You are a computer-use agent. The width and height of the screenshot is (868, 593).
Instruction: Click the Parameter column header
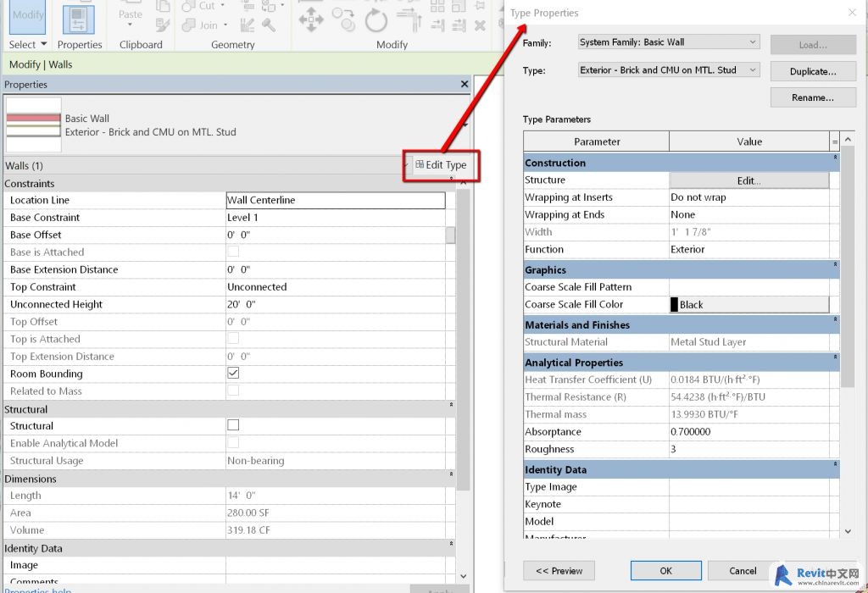pos(596,141)
